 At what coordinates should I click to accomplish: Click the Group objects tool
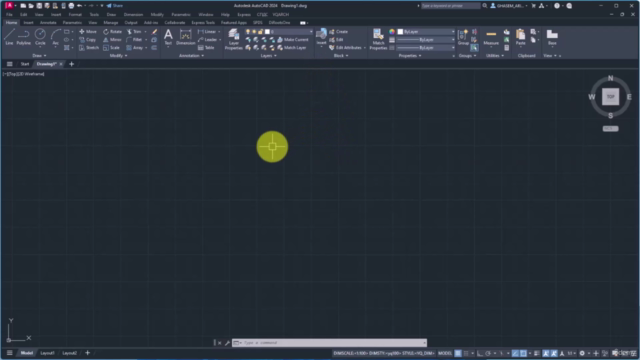coord(463,37)
